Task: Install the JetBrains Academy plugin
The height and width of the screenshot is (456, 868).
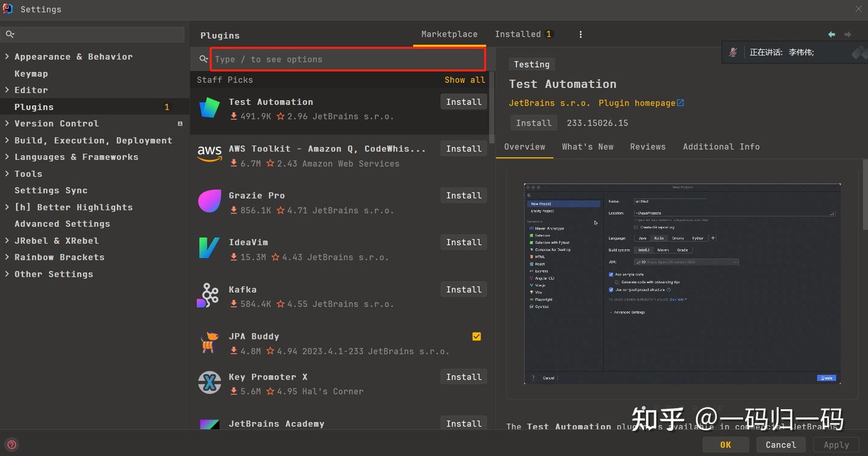Action: click(464, 423)
